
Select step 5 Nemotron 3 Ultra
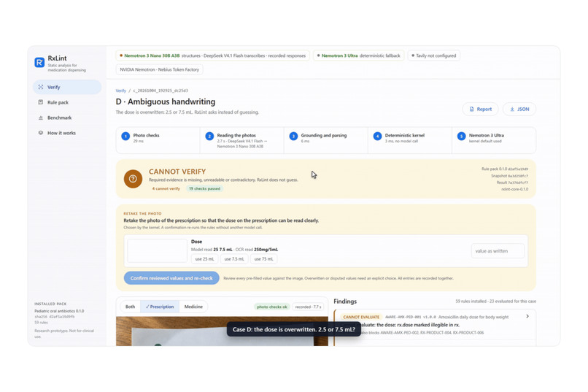click(494, 140)
